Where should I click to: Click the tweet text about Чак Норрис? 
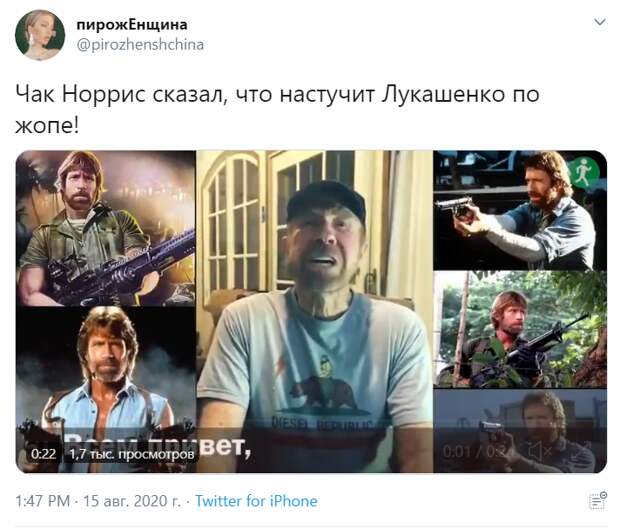277,110
